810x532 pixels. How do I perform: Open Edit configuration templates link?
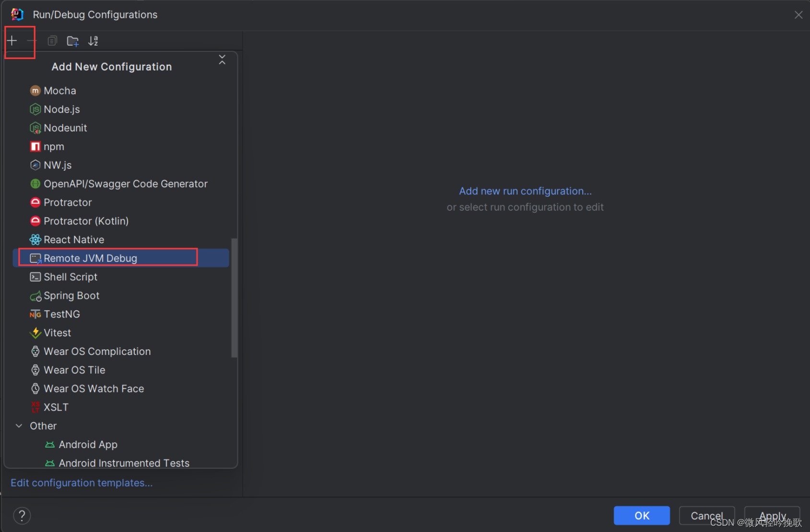[82, 483]
